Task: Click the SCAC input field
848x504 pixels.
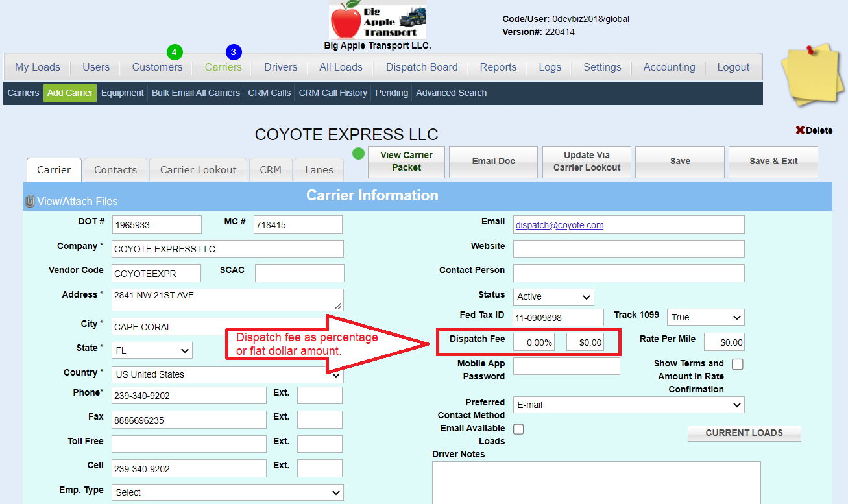Action: point(300,274)
